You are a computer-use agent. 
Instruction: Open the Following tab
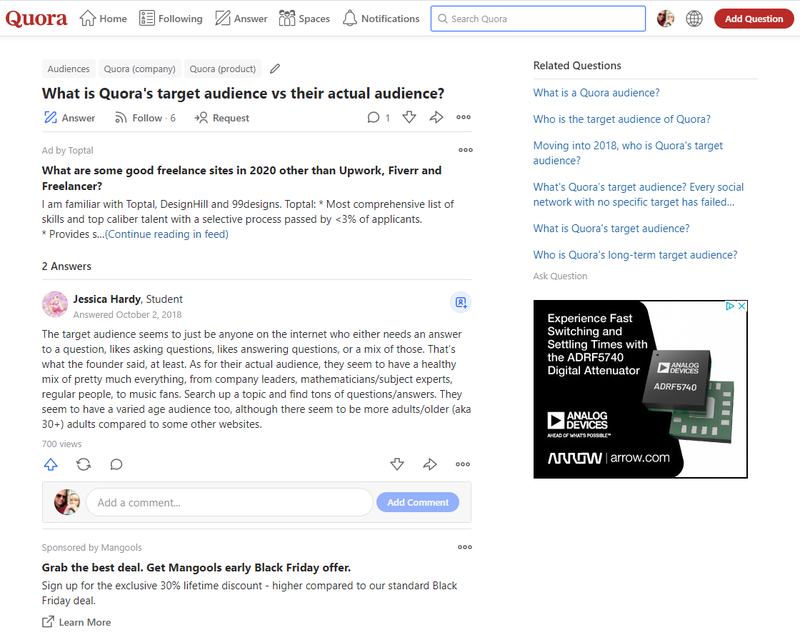point(171,19)
